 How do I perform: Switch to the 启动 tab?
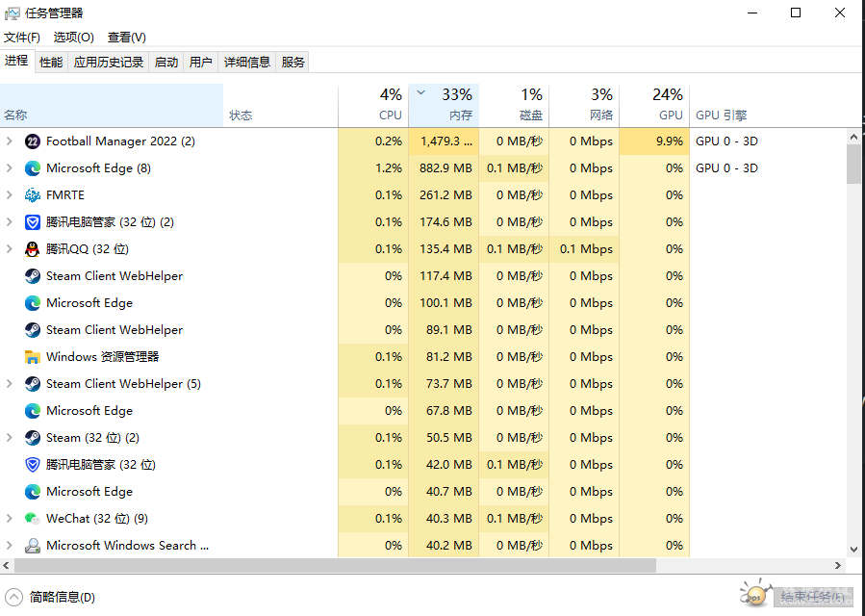(166, 63)
